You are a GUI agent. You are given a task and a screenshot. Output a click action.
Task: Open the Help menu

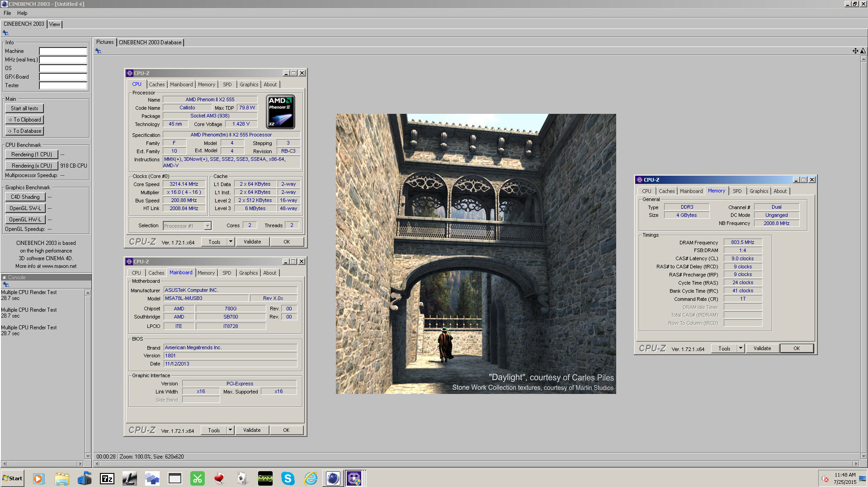(22, 13)
